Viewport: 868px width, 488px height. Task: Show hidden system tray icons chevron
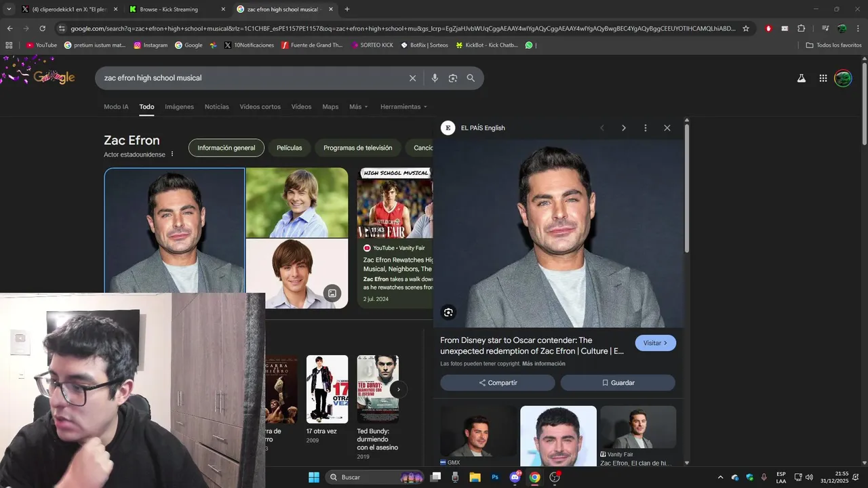point(720,477)
